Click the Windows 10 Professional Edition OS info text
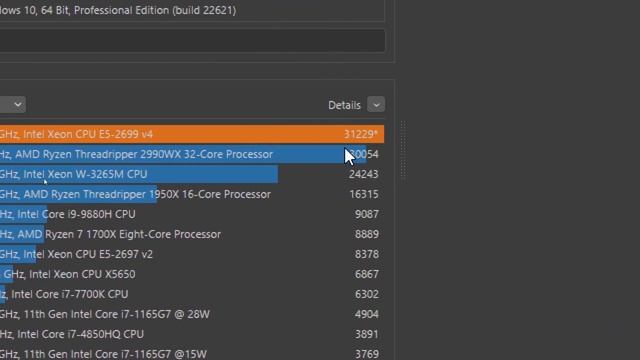This screenshot has height=360, width=640. (118, 10)
